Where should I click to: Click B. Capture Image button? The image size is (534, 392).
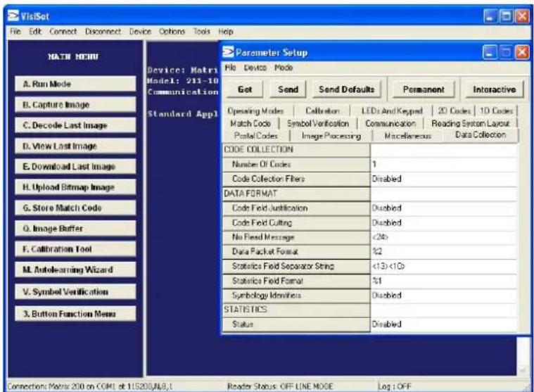75,105
